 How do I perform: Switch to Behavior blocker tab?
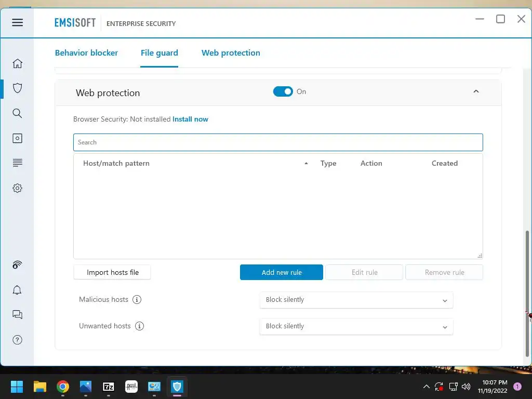tap(87, 53)
